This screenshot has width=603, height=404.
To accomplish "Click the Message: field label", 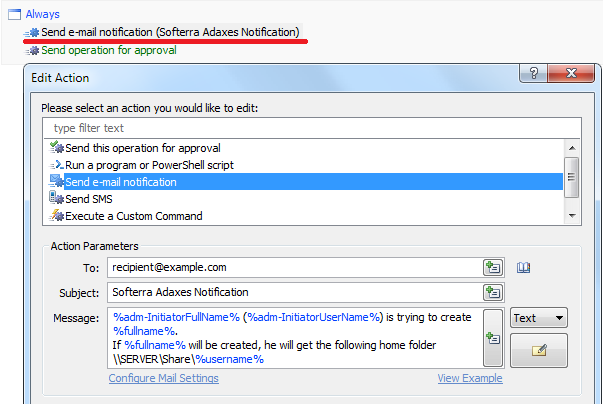I will [76, 318].
